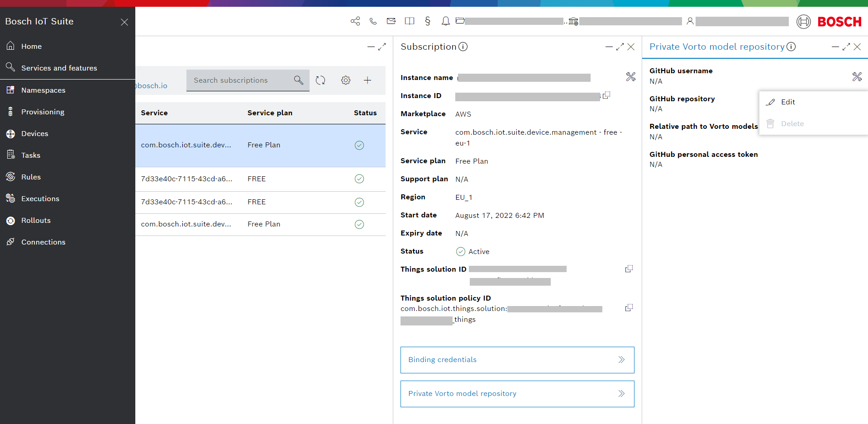Viewport: 868px width, 424px height.
Task: Sort by Service plan column header
Action: [x=270, y=113]
